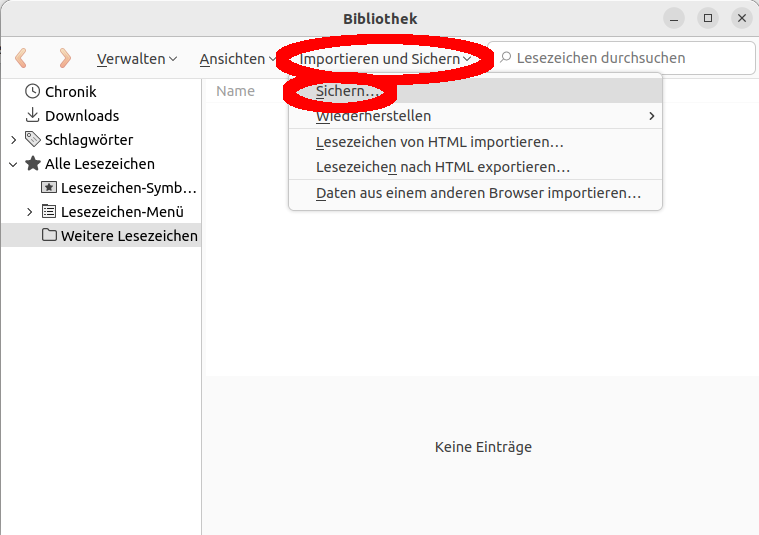Click the Downloads arrow icon in sidebar
This screenshot has width=759, height=535.
point(32,116)
